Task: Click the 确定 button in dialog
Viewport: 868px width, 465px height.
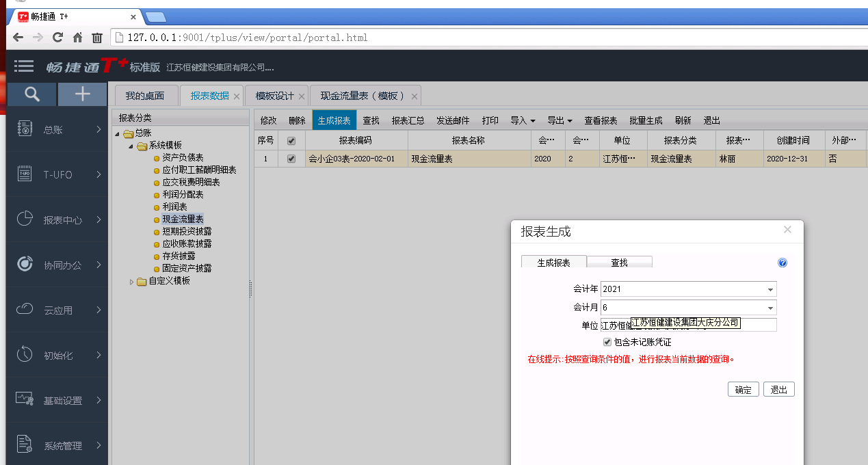Action: (743, 390)
